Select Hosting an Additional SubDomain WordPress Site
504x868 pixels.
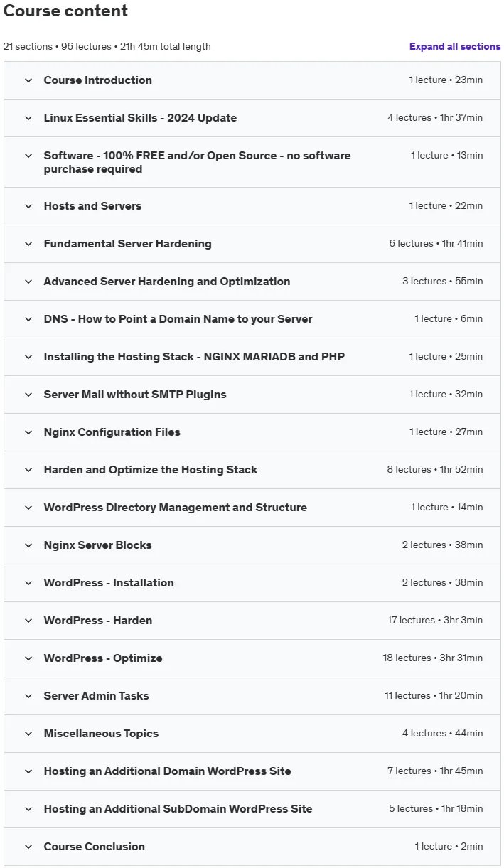tap(178, 809)
